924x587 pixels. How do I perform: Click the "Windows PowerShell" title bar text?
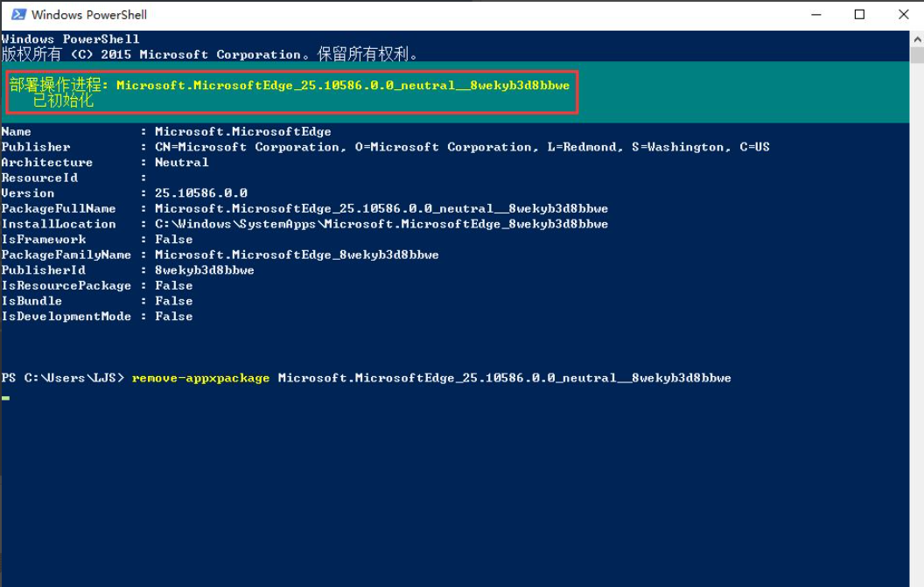tap(89, 15)
